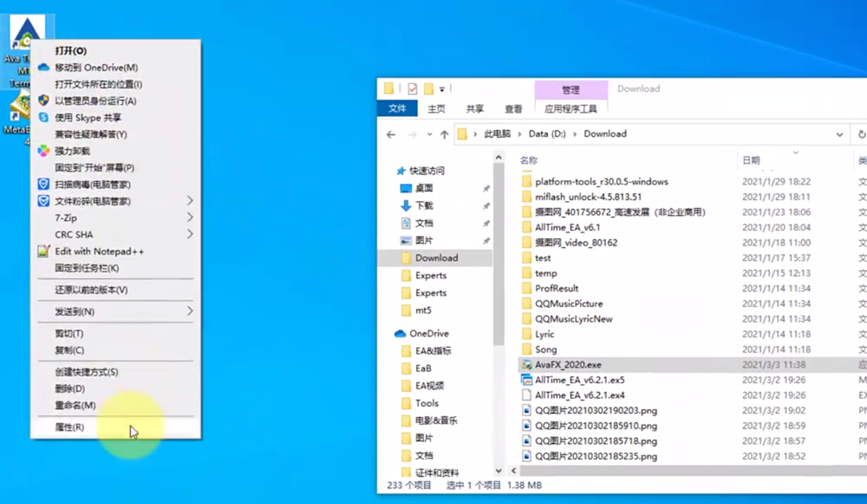Open the quick access toolbar customize dropdown

pos(442,89)
